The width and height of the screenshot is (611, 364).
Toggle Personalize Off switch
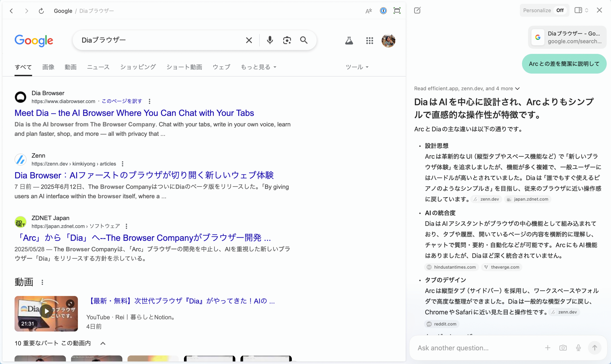click(x=560, y=10)
